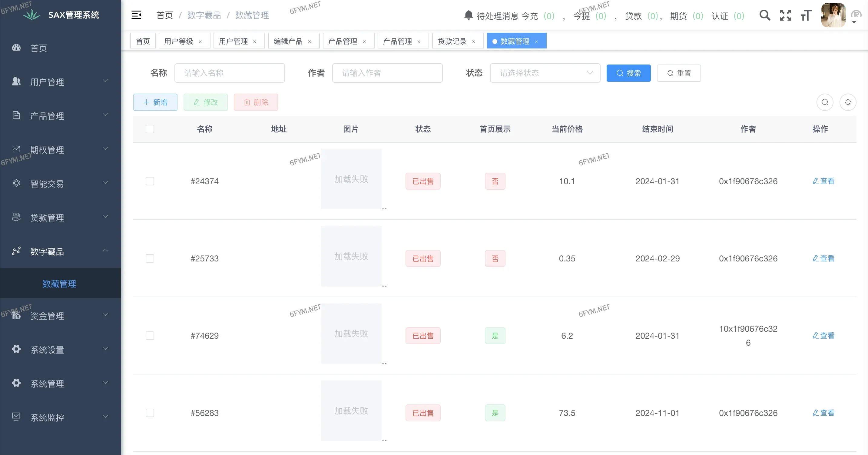Screen dimensions: 868x455
Task: Switch to the 贷款记录 tab
Action: point(452,41)
